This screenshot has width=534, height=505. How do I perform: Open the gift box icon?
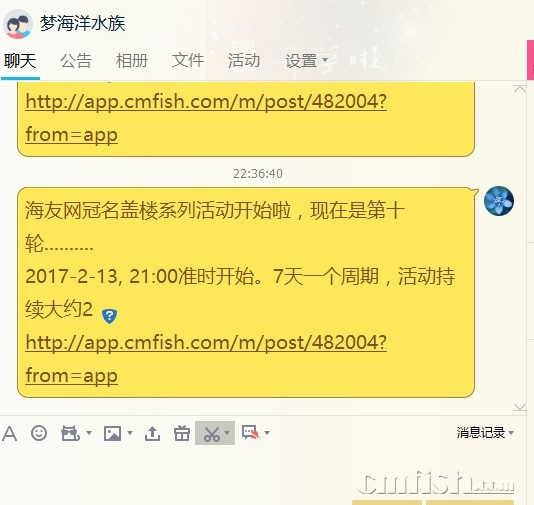pos(182,433)
